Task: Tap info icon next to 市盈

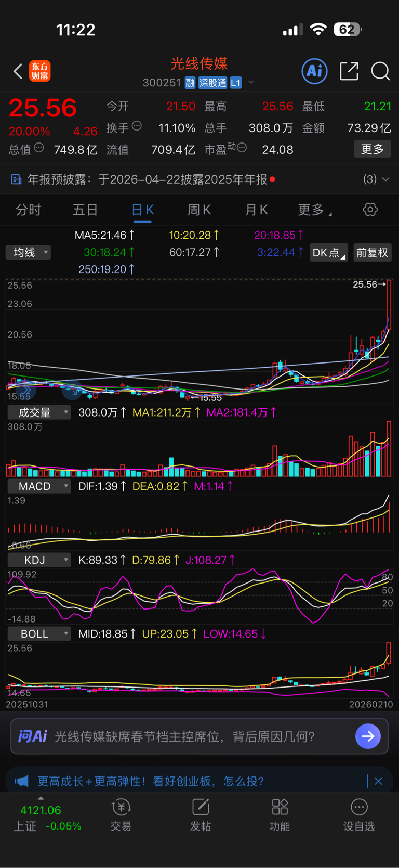Action: (x=242, y=148)
